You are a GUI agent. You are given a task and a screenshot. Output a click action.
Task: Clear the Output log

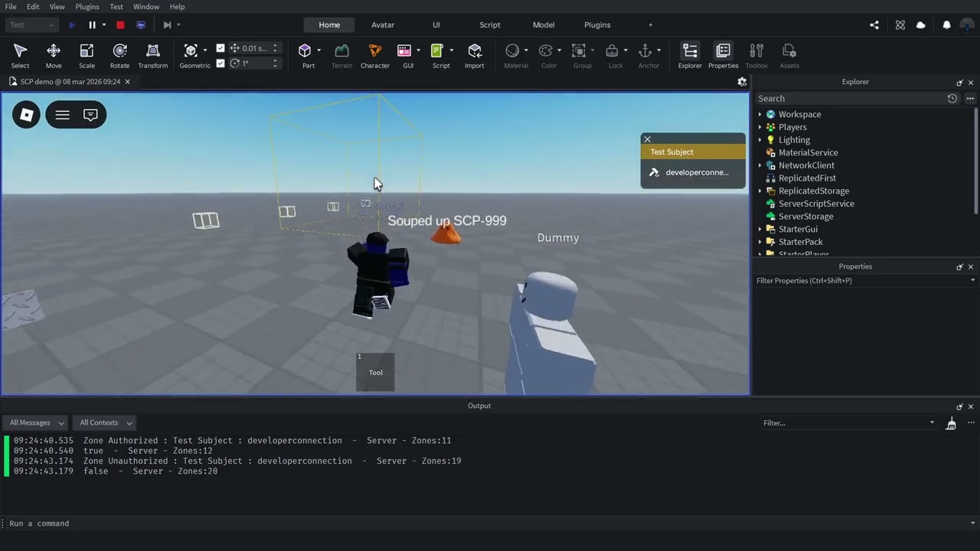click(951, 423)
